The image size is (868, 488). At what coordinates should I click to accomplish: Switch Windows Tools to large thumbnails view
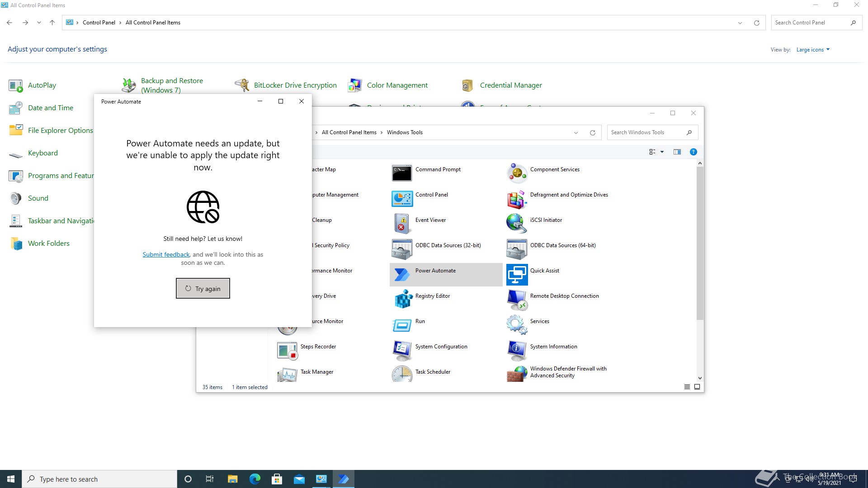tap(697, 387)
